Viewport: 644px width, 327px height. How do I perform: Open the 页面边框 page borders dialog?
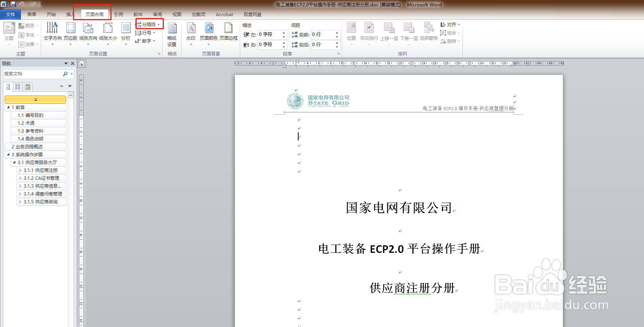229,32
